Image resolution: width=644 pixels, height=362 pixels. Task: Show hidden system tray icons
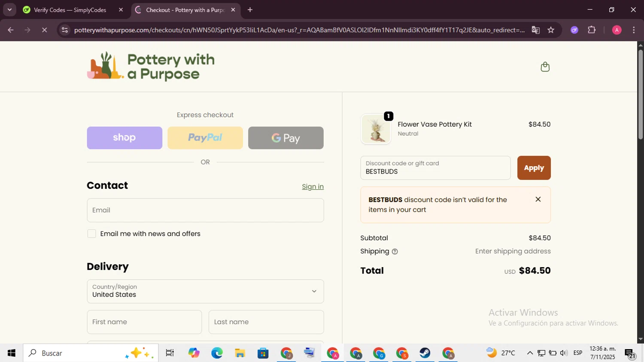pos(530,353)
